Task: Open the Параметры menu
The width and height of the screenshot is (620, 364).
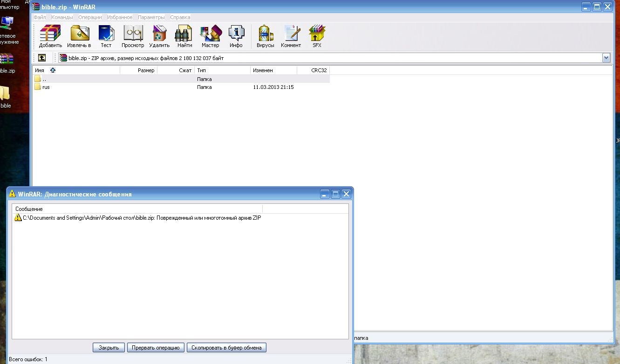Action: 151,17
